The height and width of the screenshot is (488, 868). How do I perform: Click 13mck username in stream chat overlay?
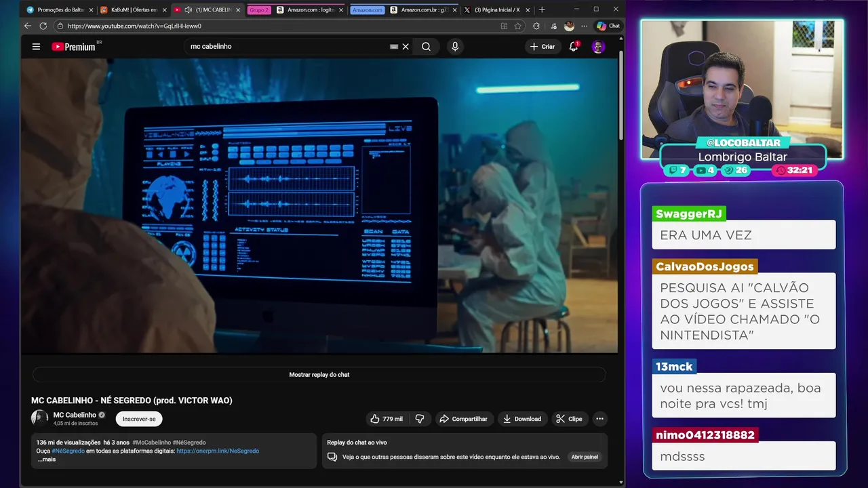(674, 367)
